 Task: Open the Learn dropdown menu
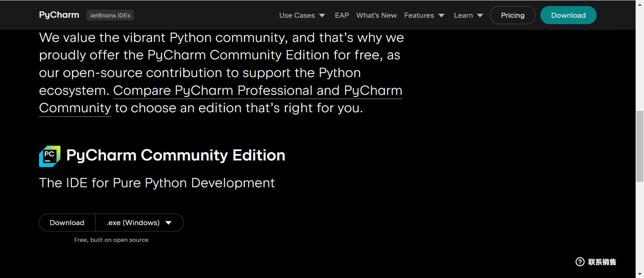tap(468, 15)
